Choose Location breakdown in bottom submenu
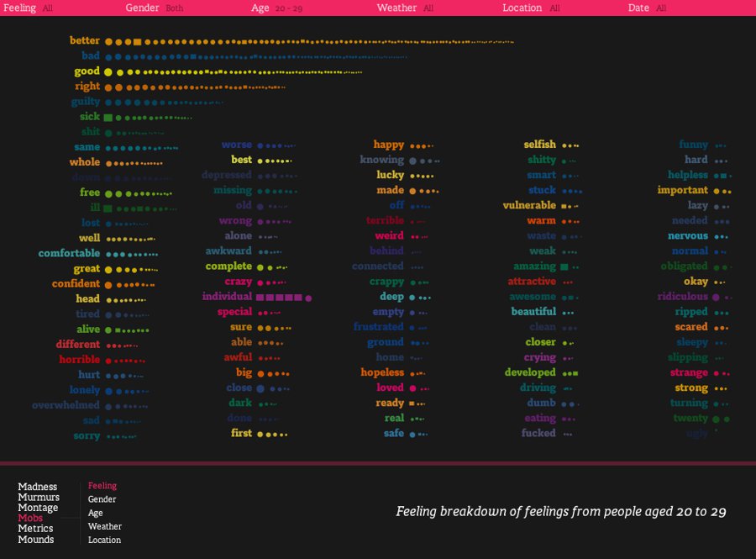The height and width of the screenshot is (559, 756). (104, 540)
